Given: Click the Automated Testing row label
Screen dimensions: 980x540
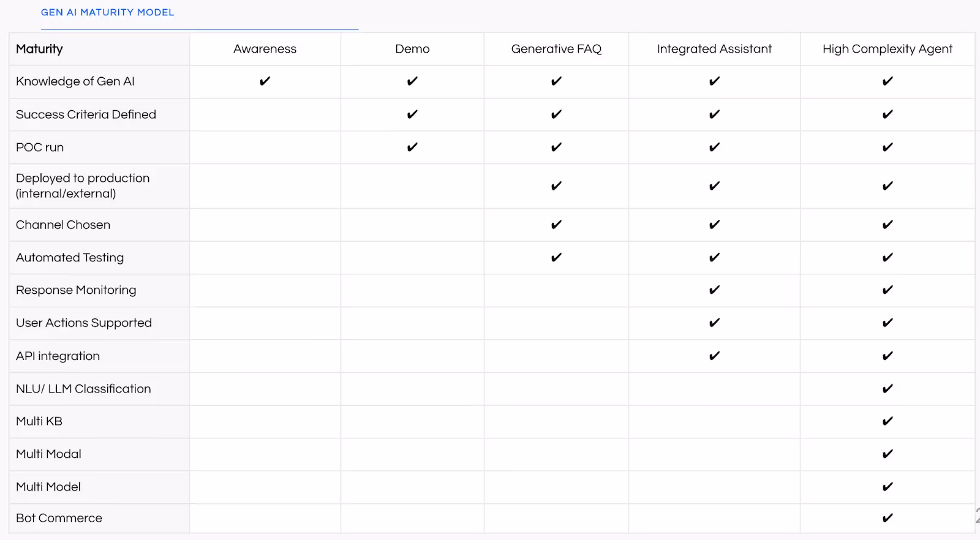Looking at the screenshot, I should (x=70, y=258).
